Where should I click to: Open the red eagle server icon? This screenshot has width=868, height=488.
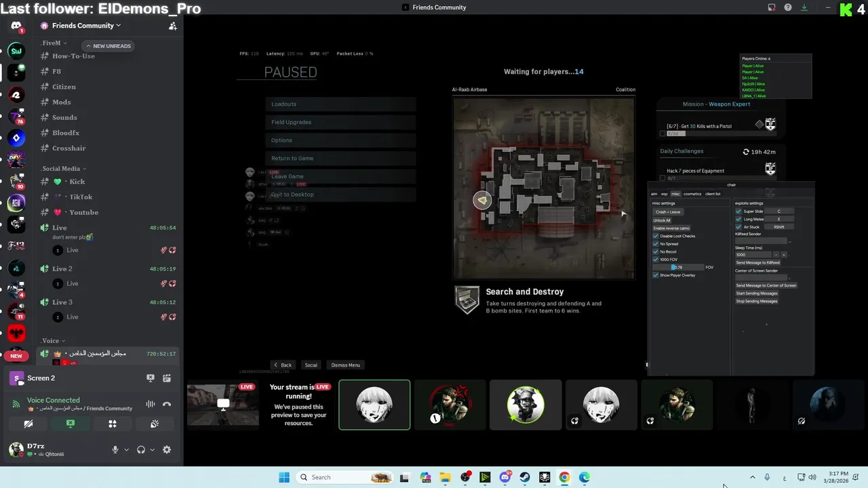[16, 333]
